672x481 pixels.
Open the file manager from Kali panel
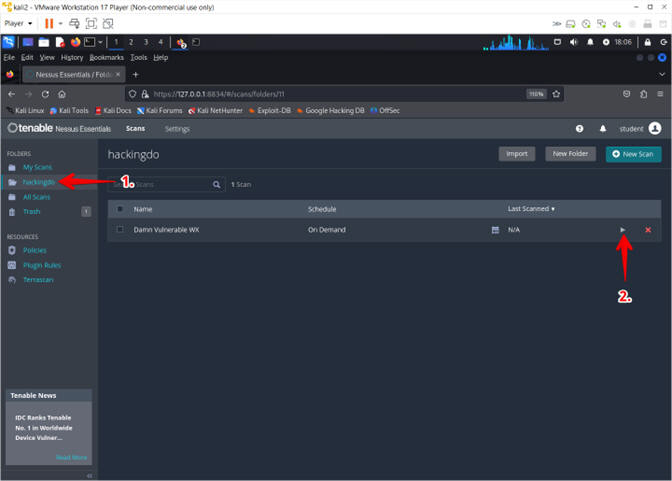(x=44, y=42)
